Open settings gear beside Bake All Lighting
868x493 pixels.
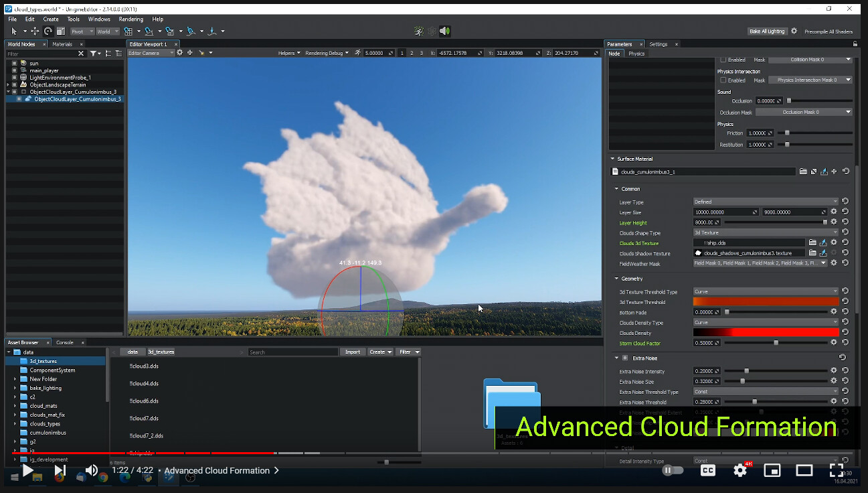point(794,31)
